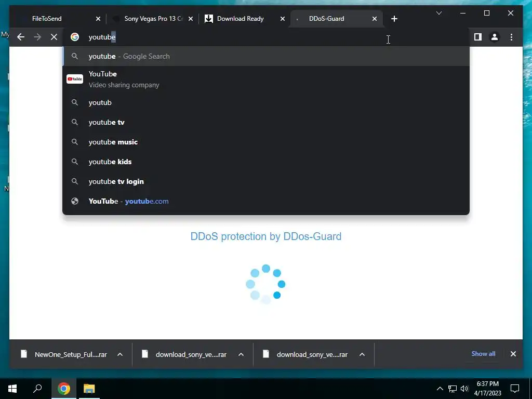Expand options for NewOne_Setup_Ful....rar download
The height and width of the screenshot is (399, 532).
click(120, 354)
